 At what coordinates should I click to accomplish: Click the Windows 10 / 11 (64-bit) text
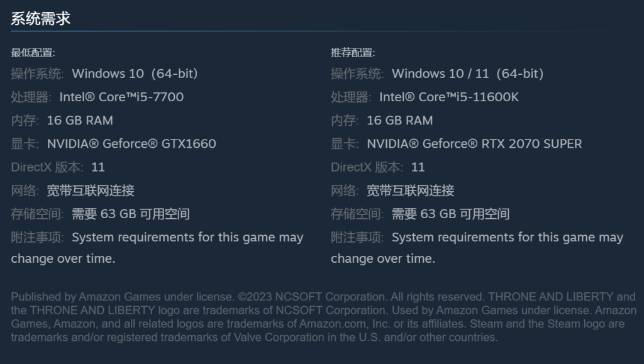coord(468,74)
